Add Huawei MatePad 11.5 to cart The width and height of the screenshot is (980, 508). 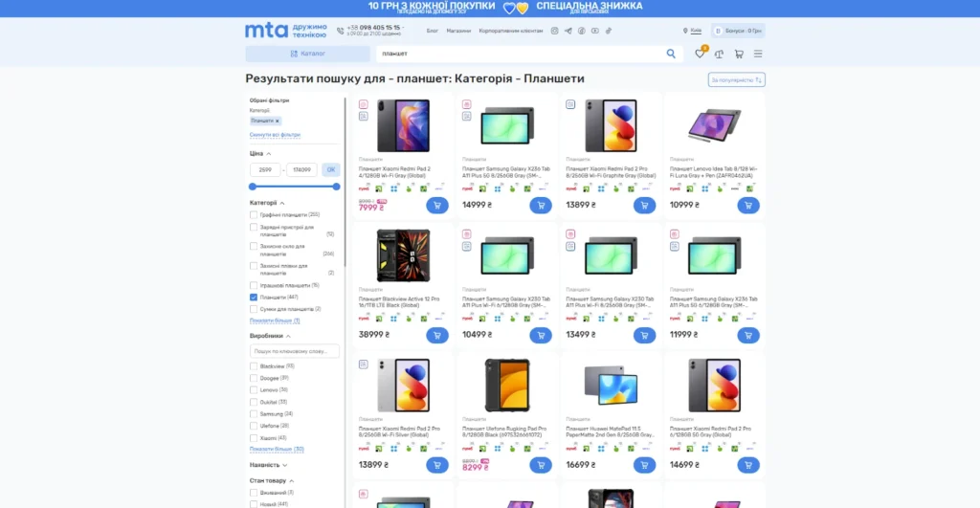(644, 465)
